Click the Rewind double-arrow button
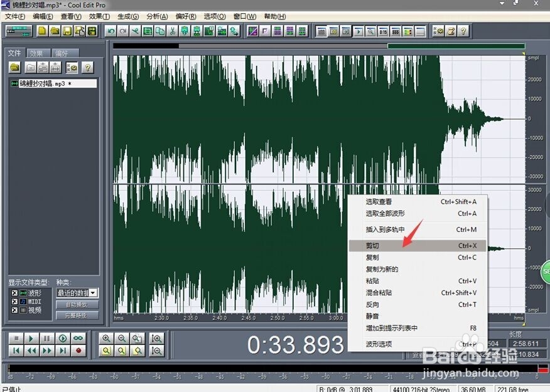 (31, 351)
